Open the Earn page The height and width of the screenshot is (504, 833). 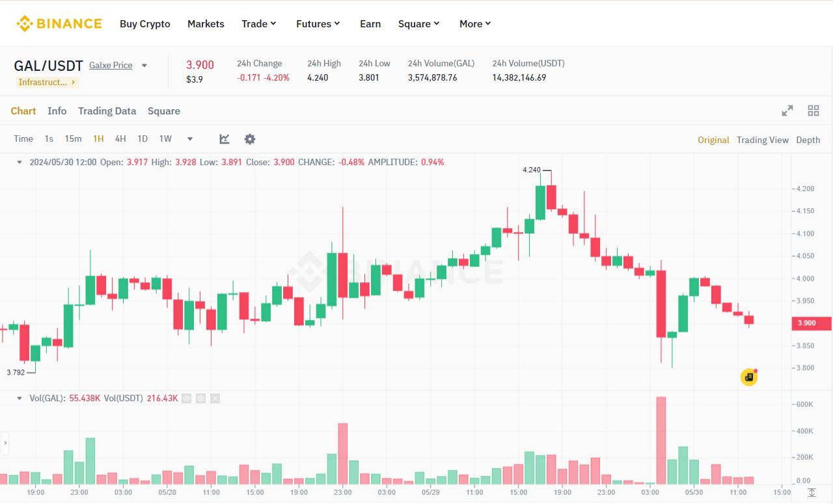[x=370, y=23]
